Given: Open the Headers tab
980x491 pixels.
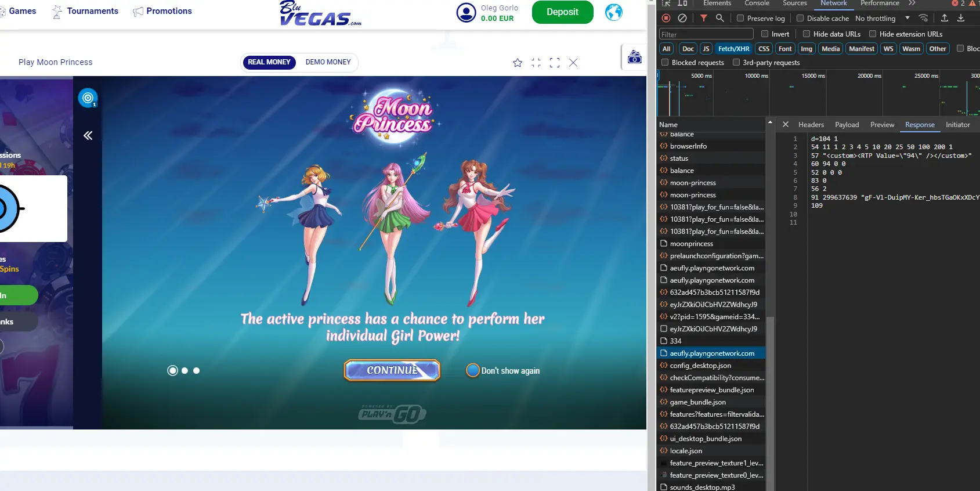Looking at the screenshot, I should [811, 125].
